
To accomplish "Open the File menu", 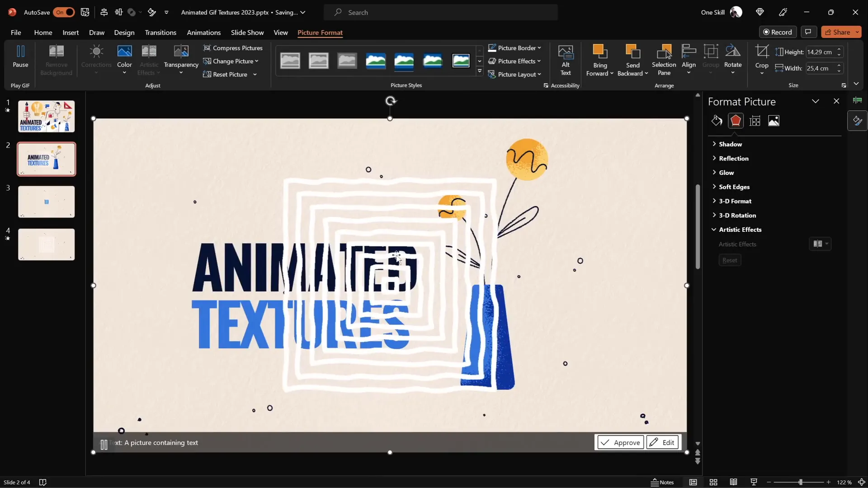I will point(16,33).
